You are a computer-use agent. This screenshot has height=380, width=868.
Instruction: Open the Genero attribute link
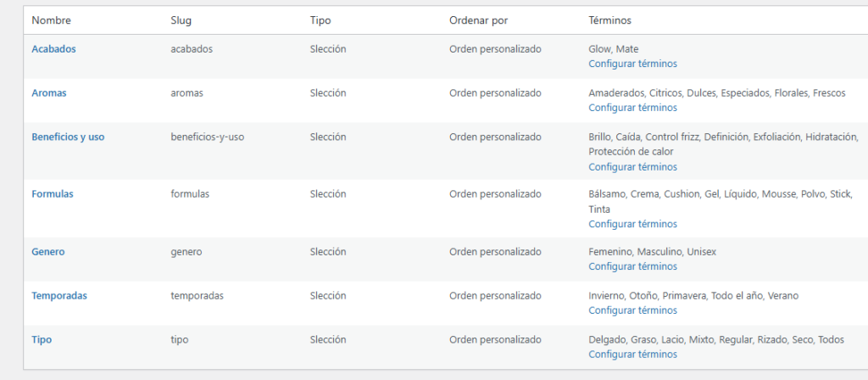[x=48, y=252]
